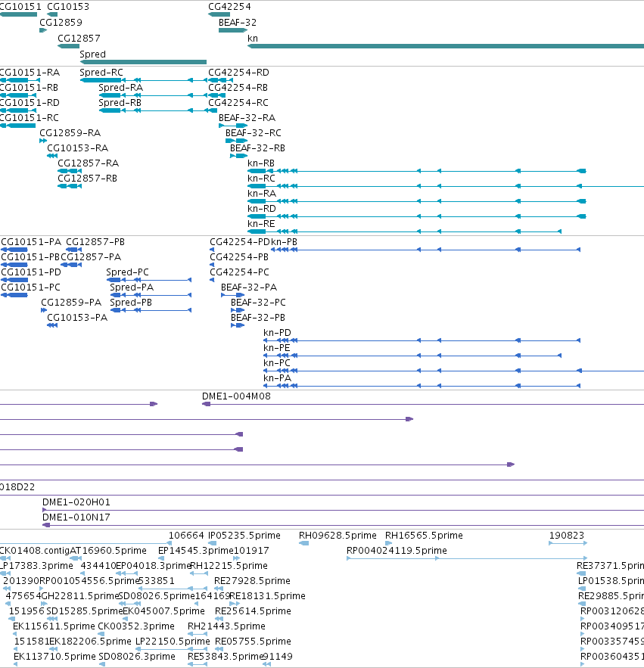Select RP004024119.5prime feature
This screenshot has width=644, height=668.
coord(467,558)
